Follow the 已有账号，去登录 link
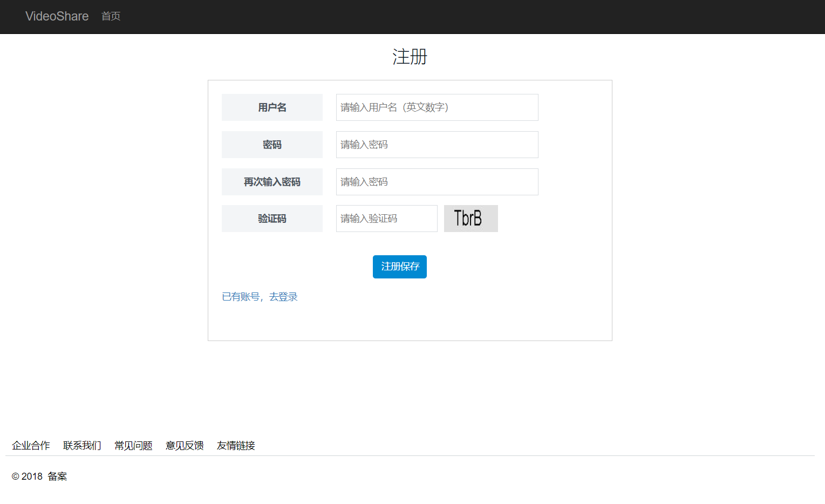 tap(260, 297)
